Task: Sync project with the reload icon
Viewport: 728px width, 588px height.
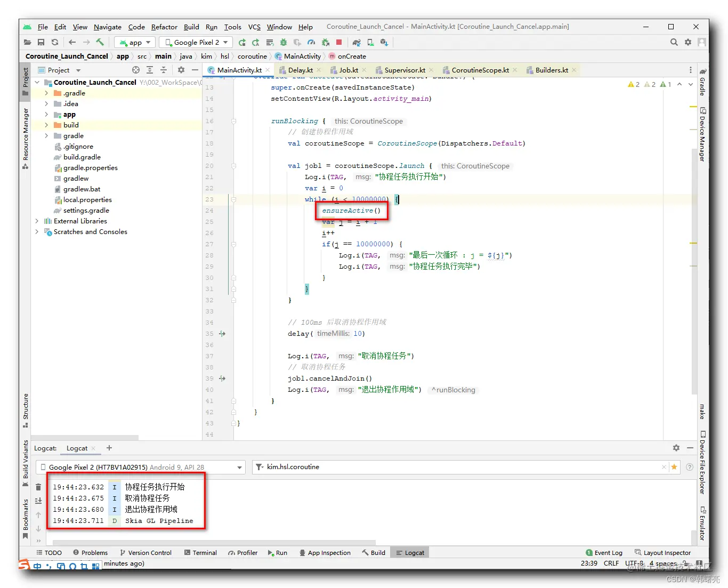Action: coord(55,42)
